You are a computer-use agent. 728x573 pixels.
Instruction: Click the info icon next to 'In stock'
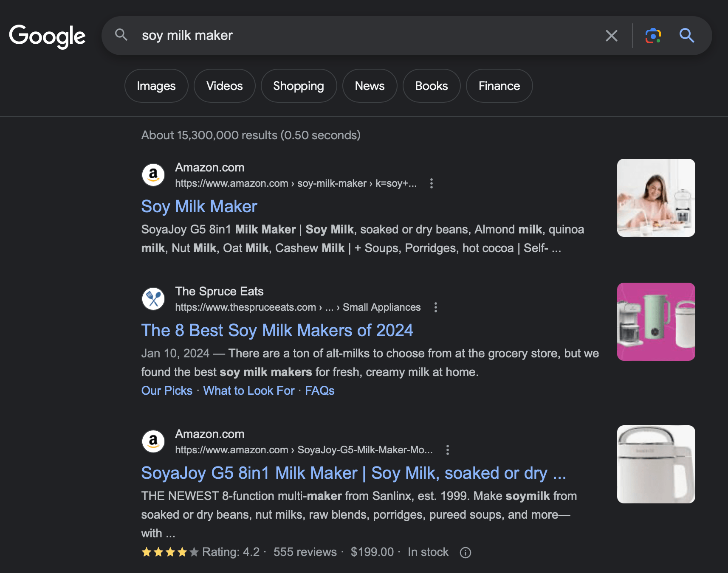(x=466, y=553)
